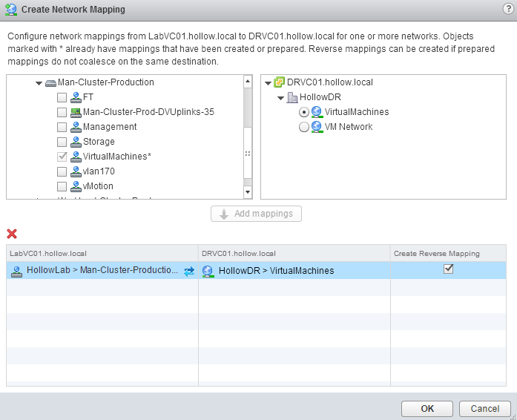
Task: Select the HollowDR > VirtualMachines mapping row
Action: pos(276,271)
